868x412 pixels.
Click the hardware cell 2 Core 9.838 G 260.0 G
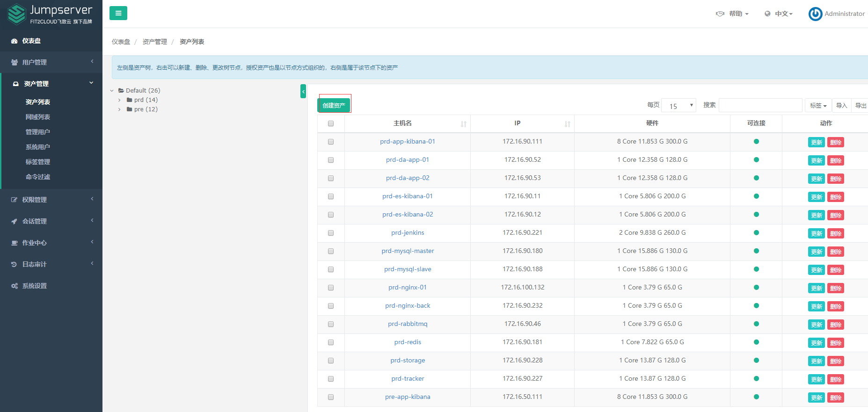coord(652,233)
